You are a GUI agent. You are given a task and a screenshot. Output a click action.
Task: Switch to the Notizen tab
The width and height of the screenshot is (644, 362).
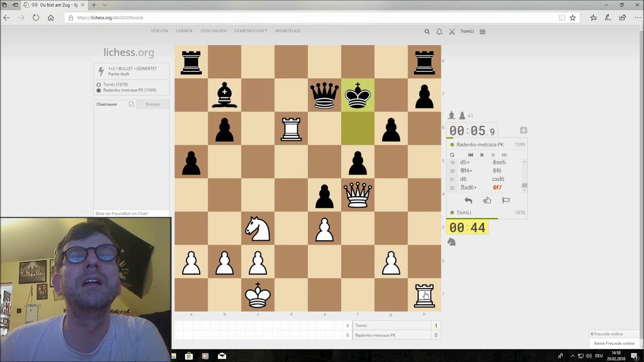(153, 104)
